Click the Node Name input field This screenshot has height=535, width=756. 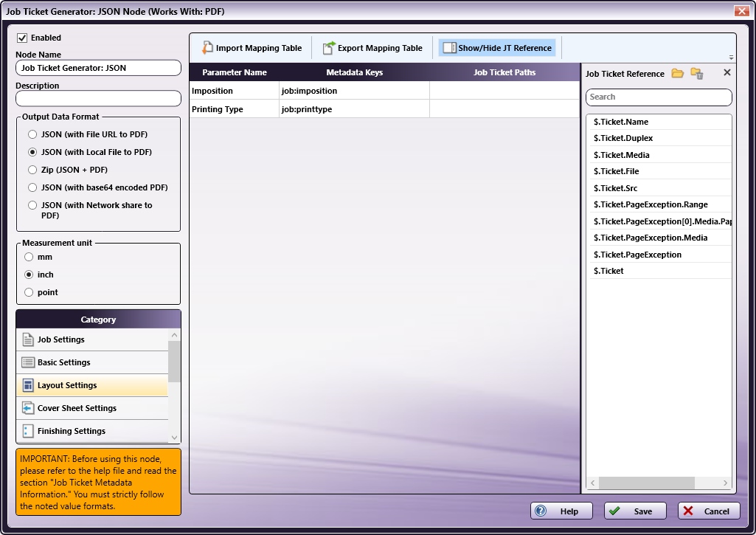click(x=98, y=68)
